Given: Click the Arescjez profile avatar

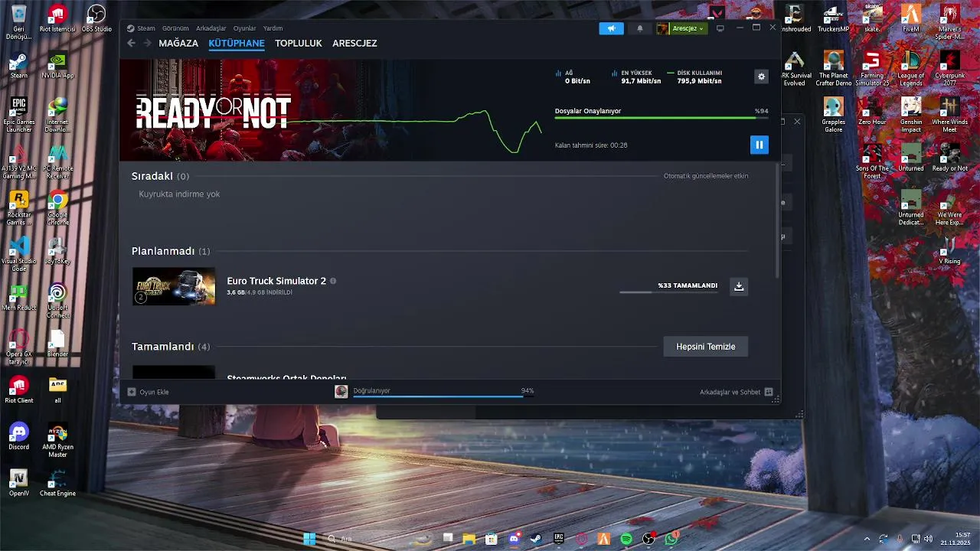Looking at the screenshot, I should click(663, 28).
